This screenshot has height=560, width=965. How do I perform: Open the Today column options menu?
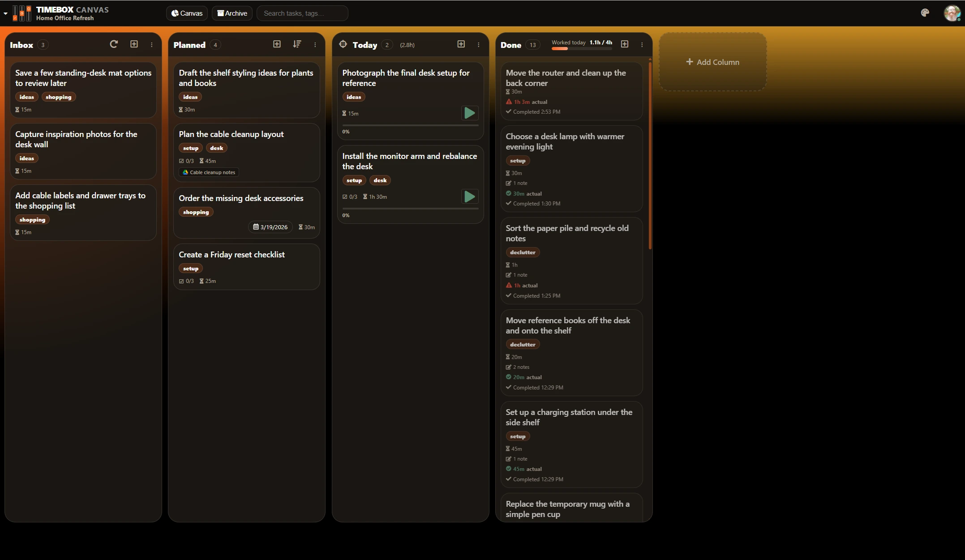(479, 45)
